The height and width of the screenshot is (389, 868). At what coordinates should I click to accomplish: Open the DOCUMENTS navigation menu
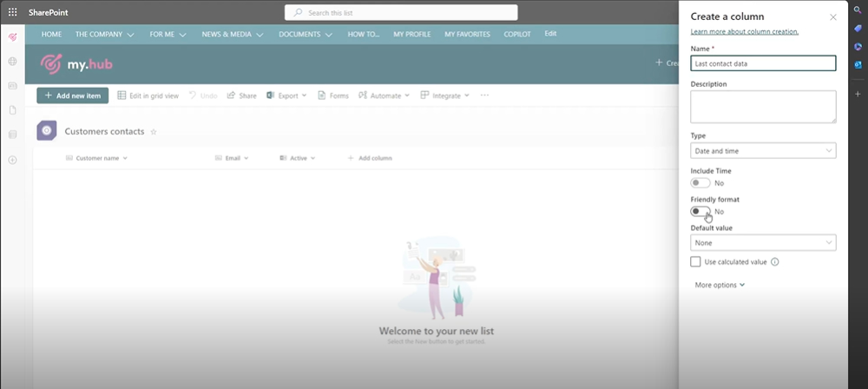pos(306,34)
